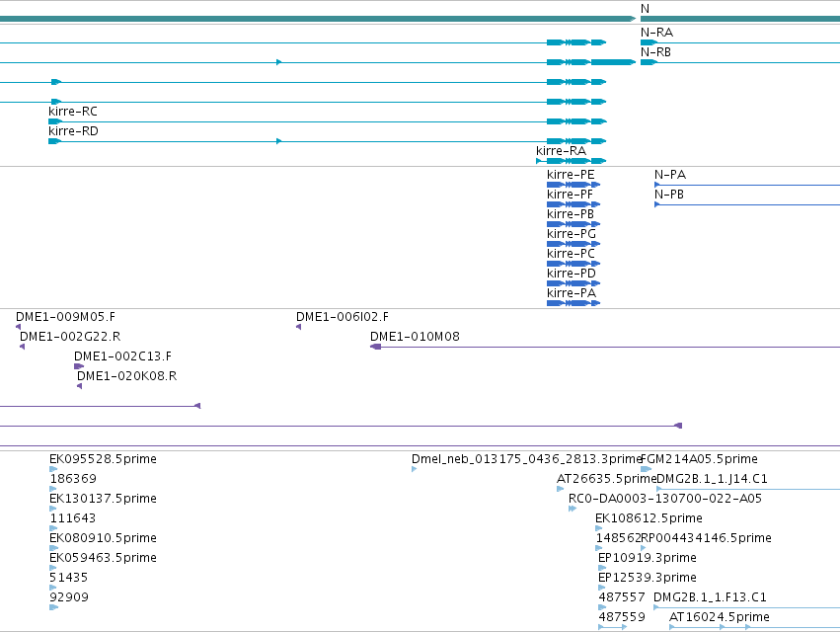
Task: Click the kirre-PG protein feature
Action: coord(572,234)
